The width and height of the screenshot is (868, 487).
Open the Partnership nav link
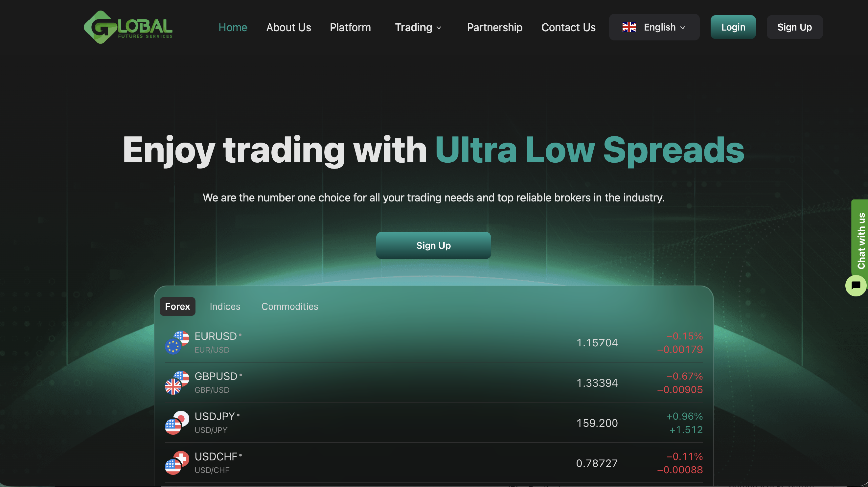[494, 27]
